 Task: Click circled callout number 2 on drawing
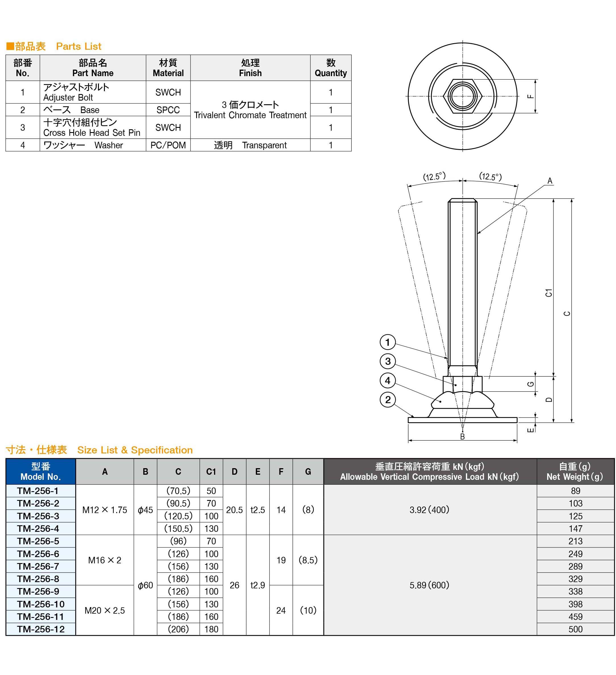387,400
